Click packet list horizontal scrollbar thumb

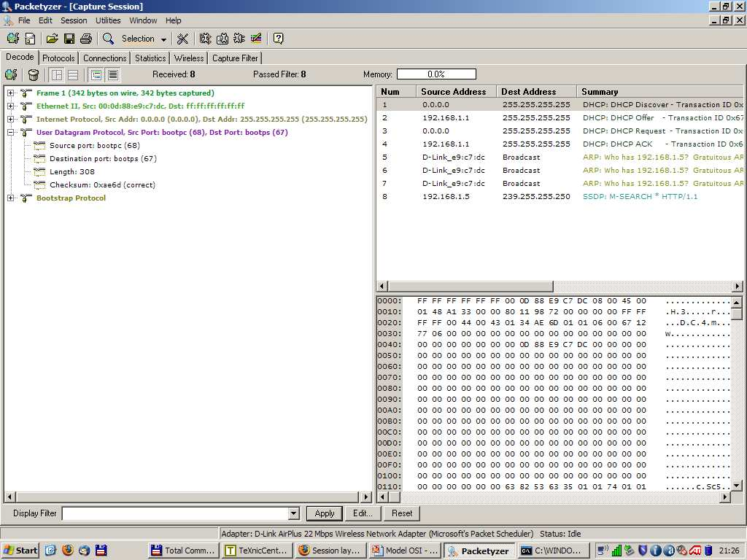[x=471, y=286]
